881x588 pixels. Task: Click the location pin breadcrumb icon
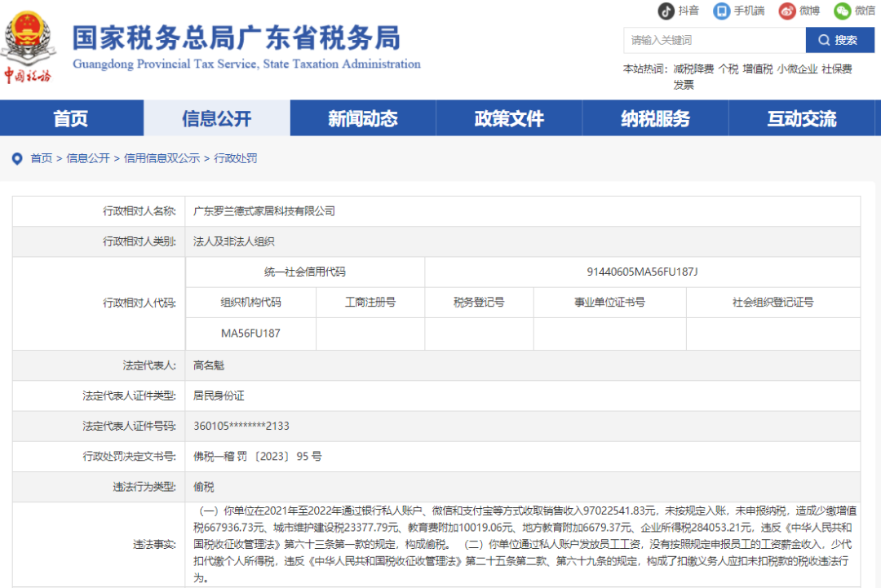coord(17,159)
